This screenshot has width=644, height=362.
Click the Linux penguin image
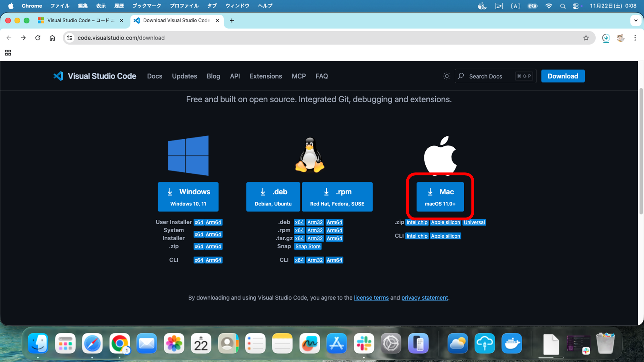pos(309,156)
